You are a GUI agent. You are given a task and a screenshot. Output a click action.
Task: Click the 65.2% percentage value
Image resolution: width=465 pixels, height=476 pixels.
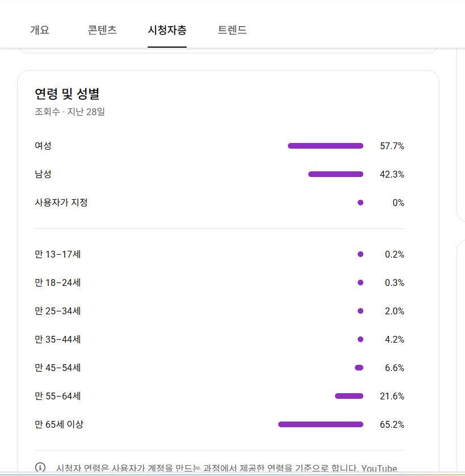coord(392,424)
